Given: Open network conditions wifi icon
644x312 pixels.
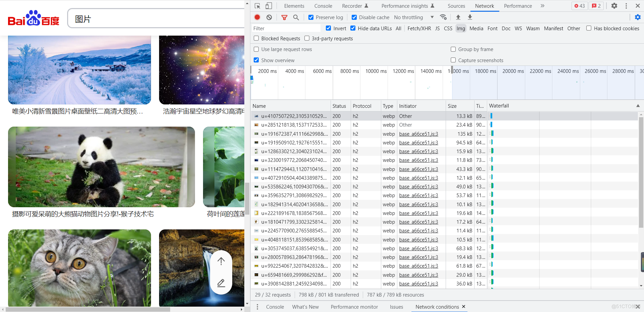Looking at the screenshot, I should pos(443,17).
